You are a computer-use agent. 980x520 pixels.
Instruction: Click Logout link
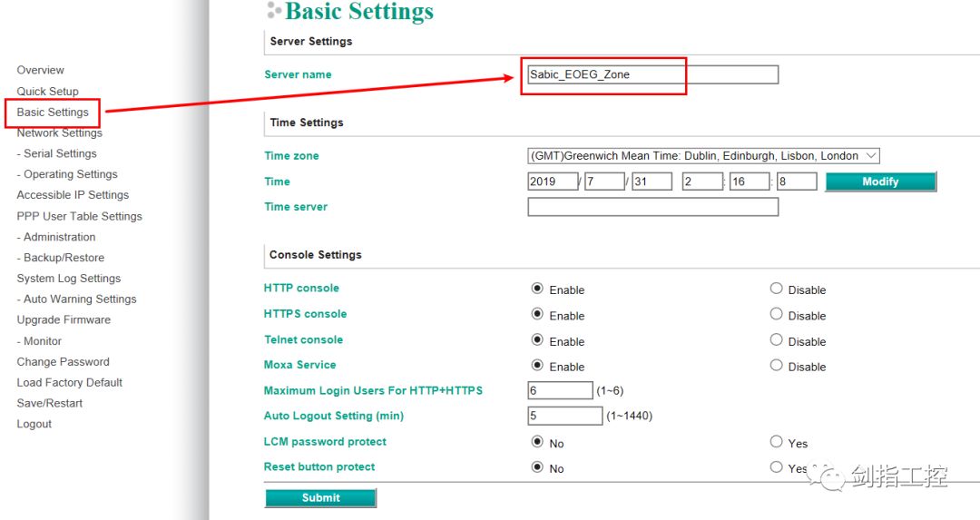point(34,424)
